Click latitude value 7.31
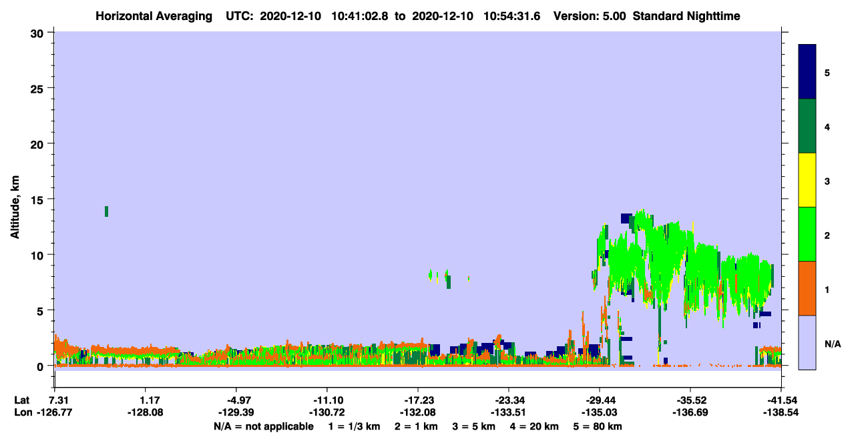 (x=59, y=400)
